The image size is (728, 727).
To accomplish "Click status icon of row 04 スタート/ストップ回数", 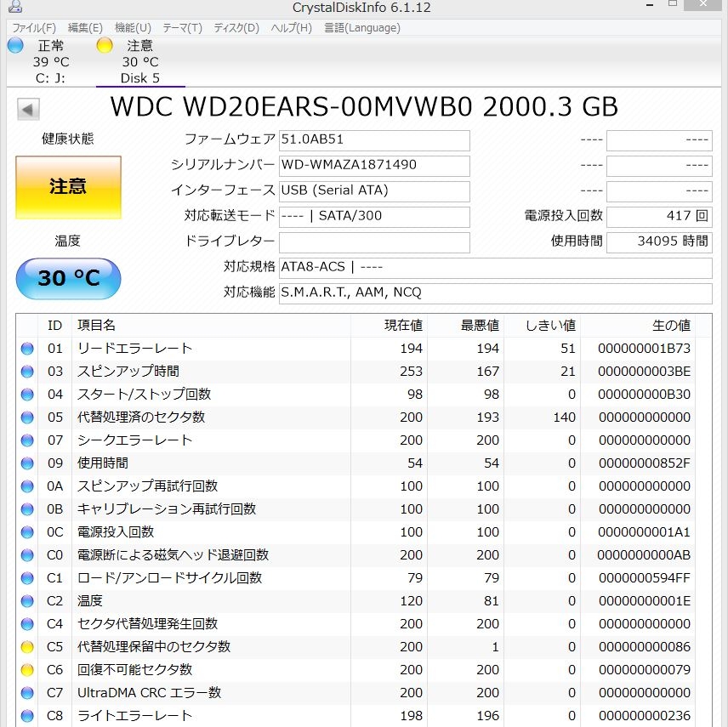I will point(27,395).
